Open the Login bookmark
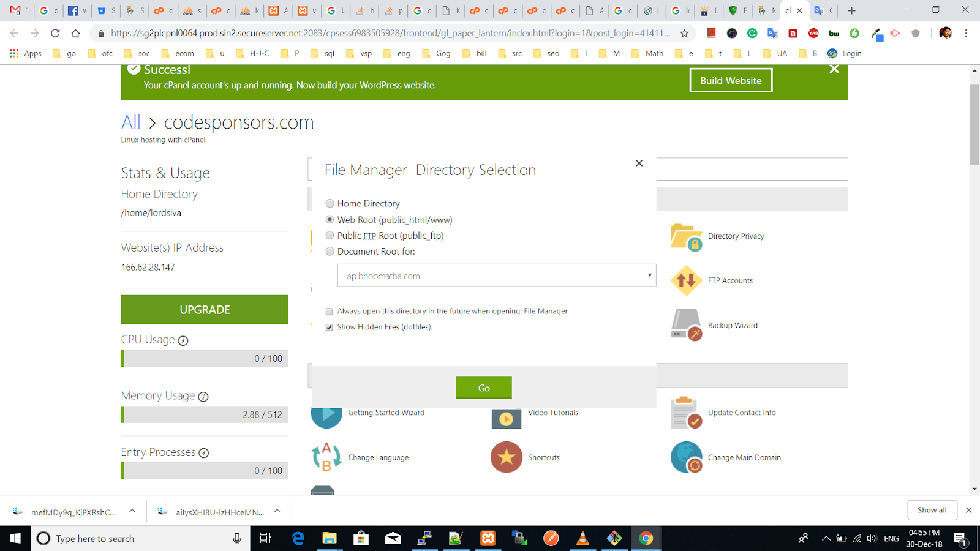 pyautogui.click(x=845, y=53)
